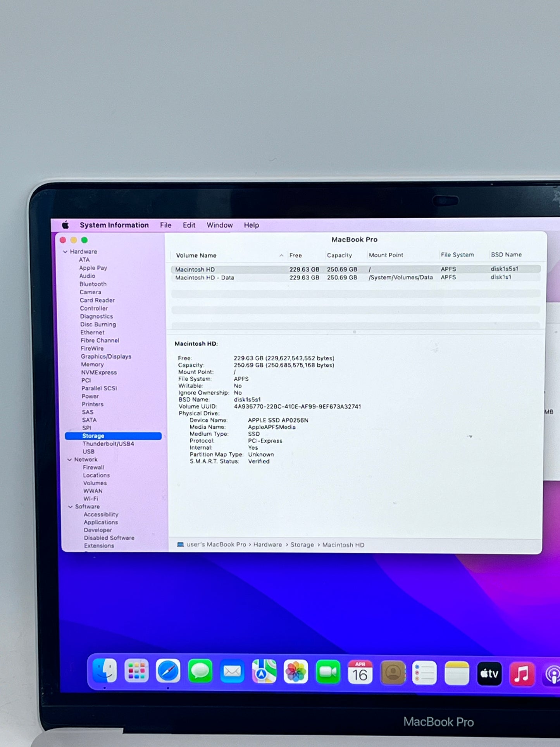Select Locations under Network
The width and height of the screenshot is (560, 747).
tap(96, 475)
